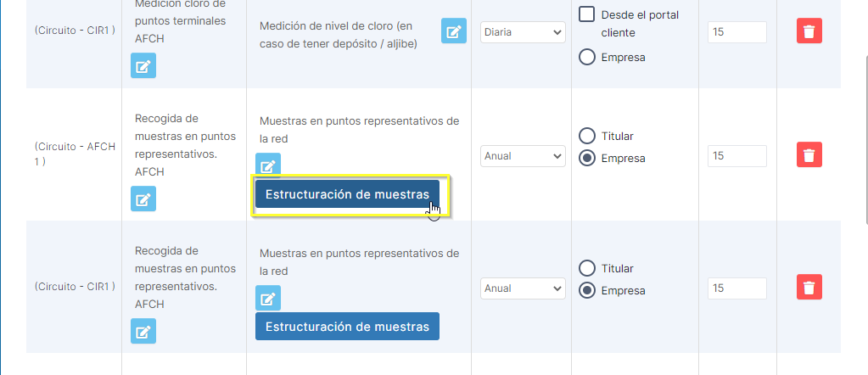Select Empresa radio in the top row

coord(586,58)
